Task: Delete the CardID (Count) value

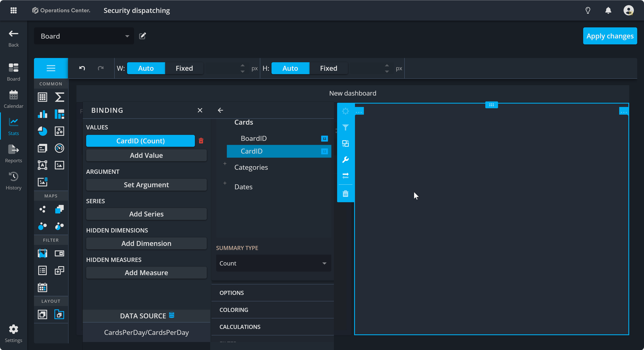Action: coord(201,141)
